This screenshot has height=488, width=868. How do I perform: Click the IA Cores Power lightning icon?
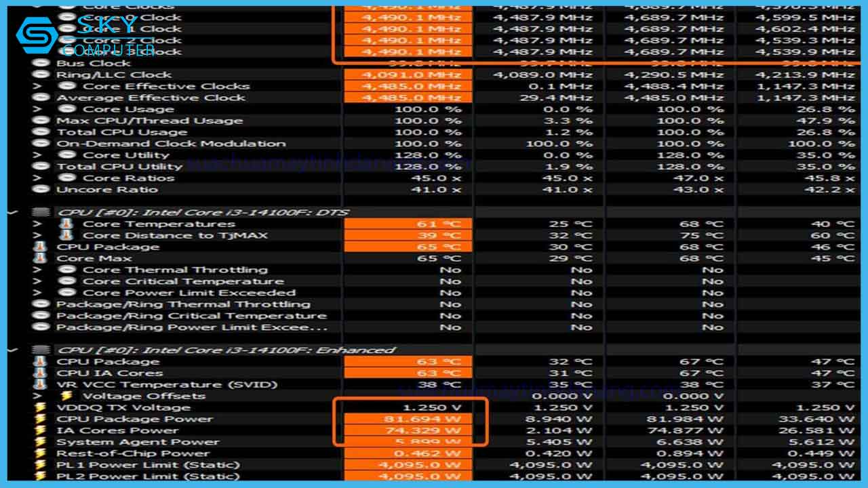point(41,430)
